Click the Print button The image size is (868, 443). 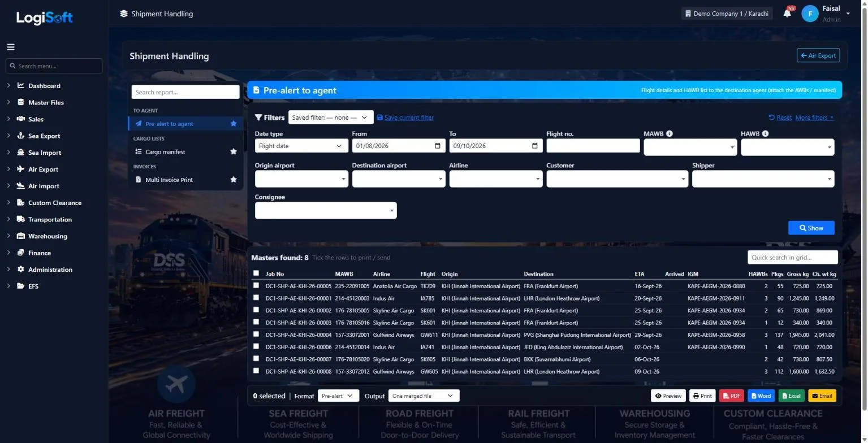[702, 396]
